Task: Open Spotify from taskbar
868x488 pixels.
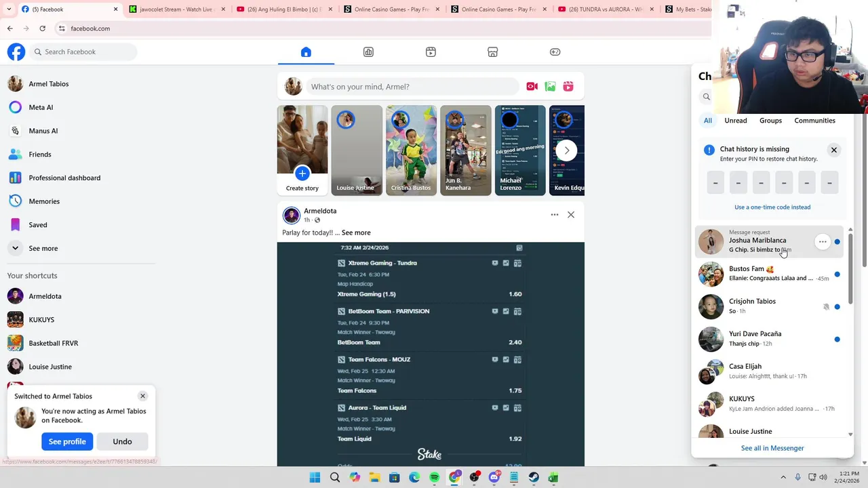Action: click(435, 478)
